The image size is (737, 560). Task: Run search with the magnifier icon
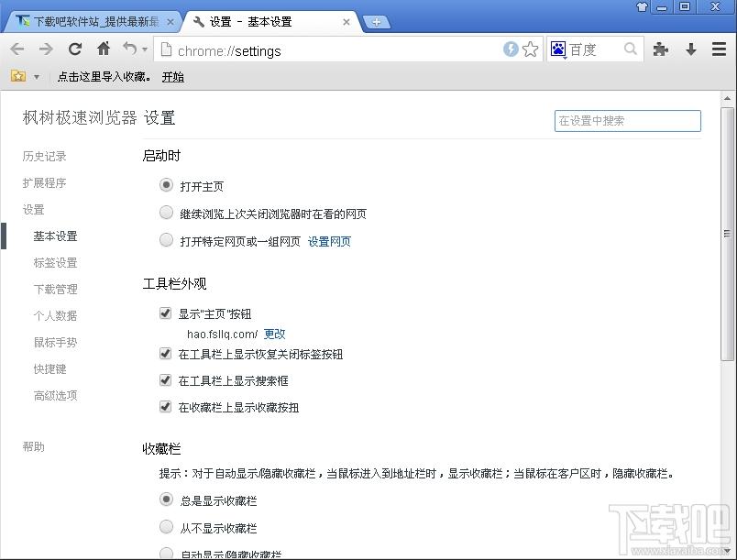tap(630, 49)
